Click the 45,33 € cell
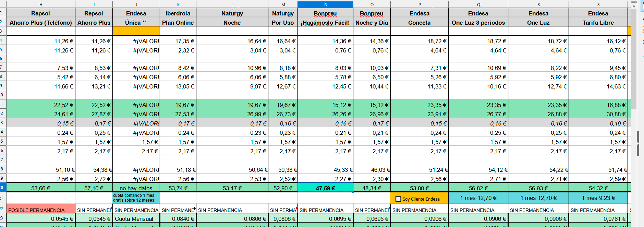This screenshot has width=644, height=227. (326, 170)
